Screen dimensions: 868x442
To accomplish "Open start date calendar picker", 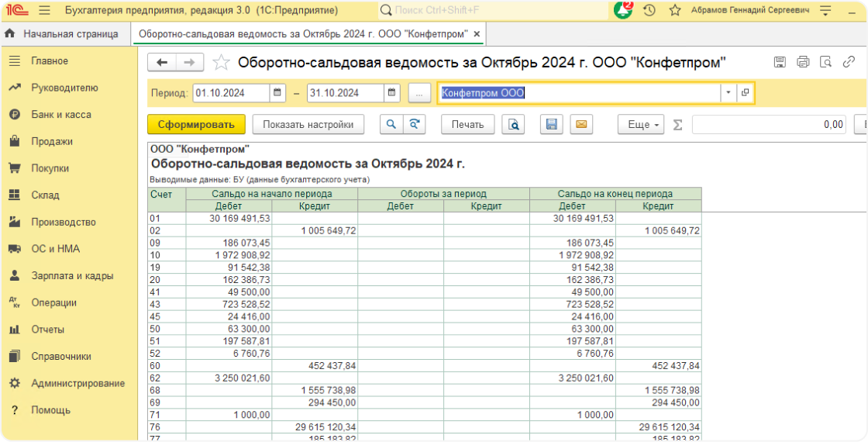I will pos(277,92).
